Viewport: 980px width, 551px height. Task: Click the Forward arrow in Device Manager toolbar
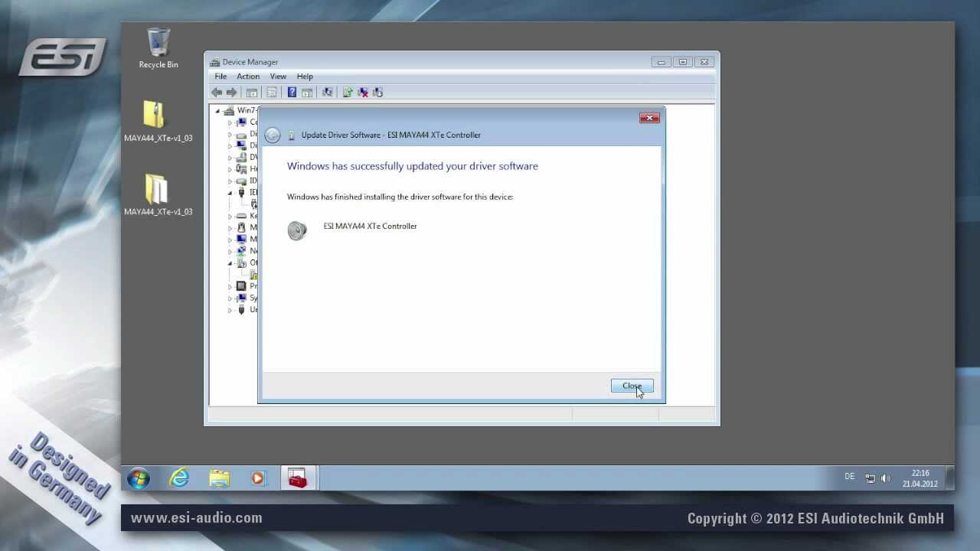tap(231, 93)
